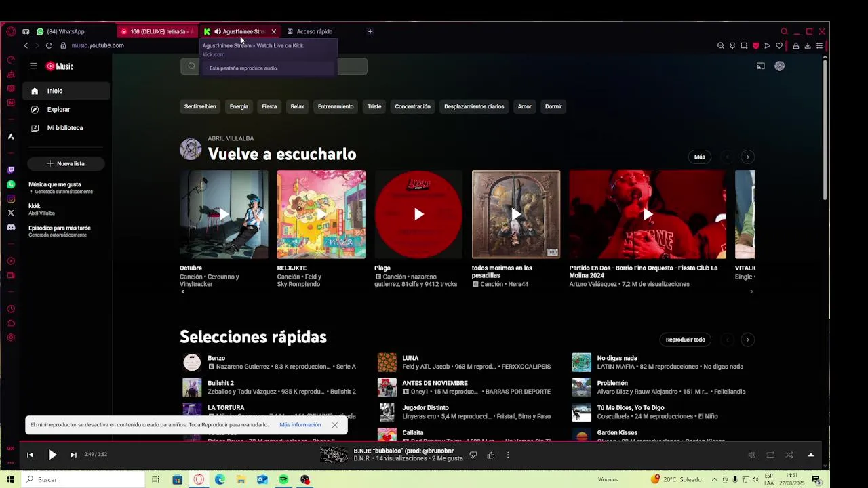
Task: Play the Plaga song thumbnail
Action: [x=418, y=214]
